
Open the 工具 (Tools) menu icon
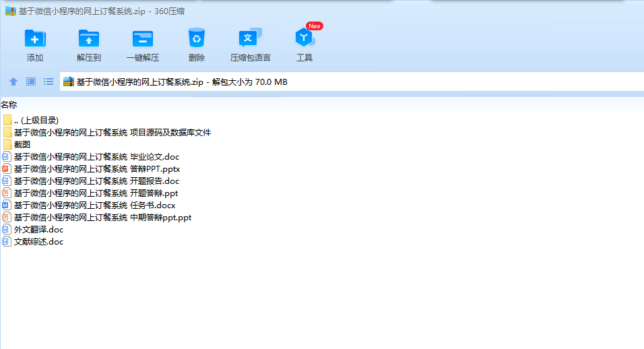coord(304,38)
